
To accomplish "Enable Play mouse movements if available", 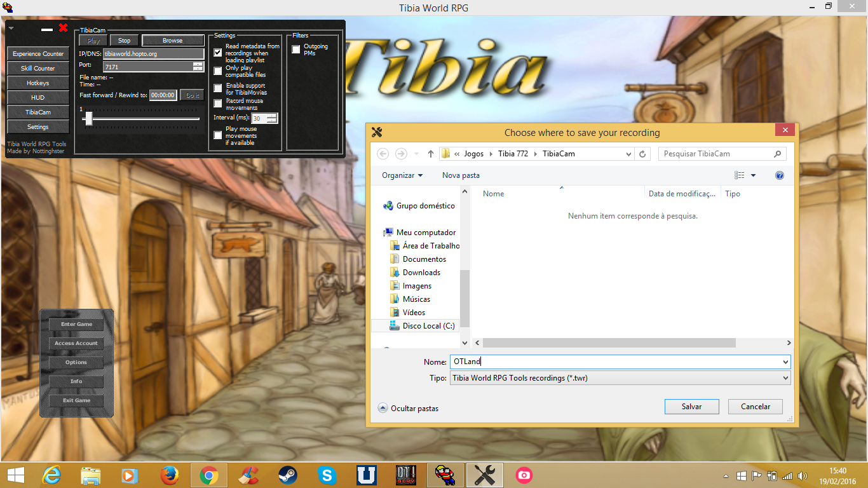I will coord(218,135).
